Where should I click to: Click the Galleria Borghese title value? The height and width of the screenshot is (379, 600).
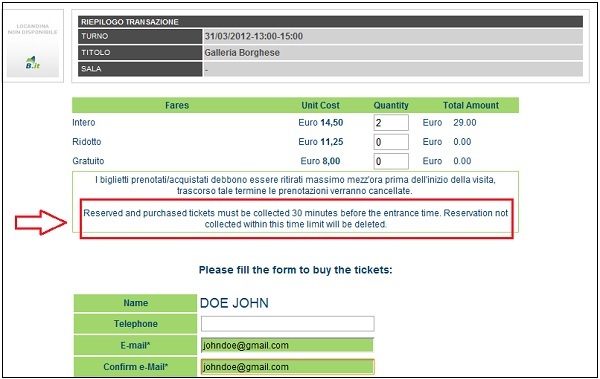242,52
